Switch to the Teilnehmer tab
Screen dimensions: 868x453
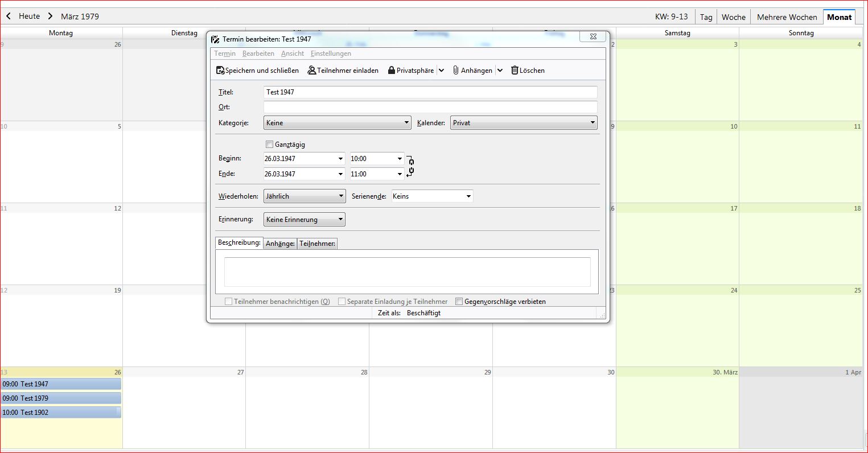click(317, 244)
